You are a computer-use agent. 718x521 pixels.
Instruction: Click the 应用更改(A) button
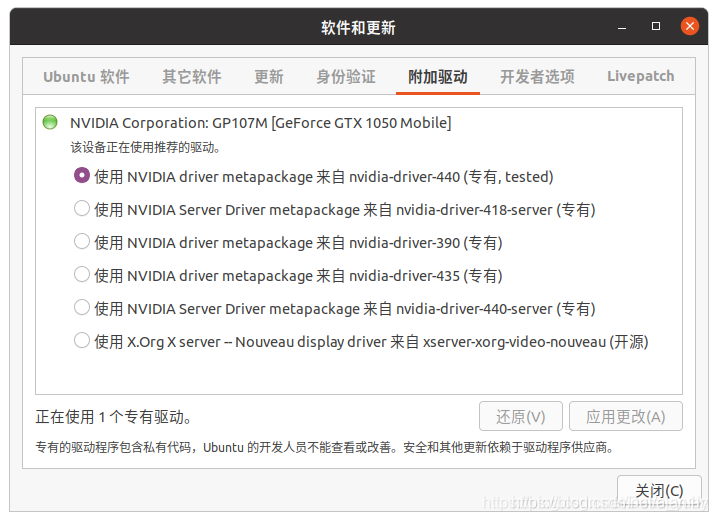click(x=626, y=416)
